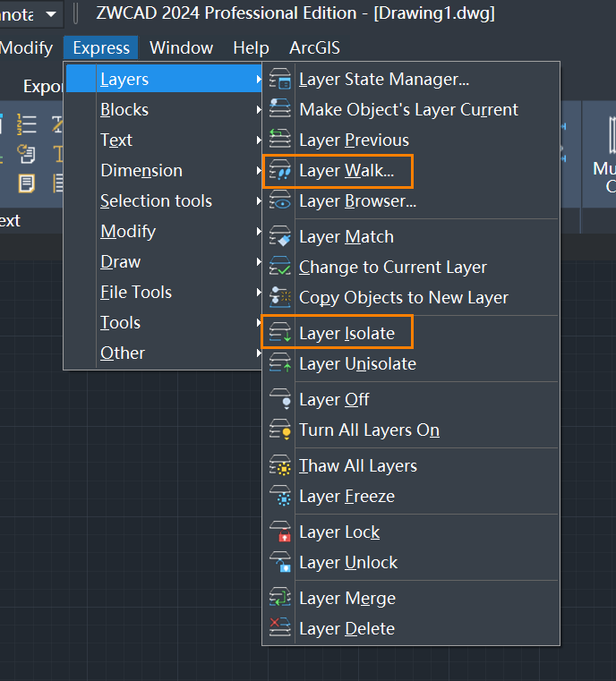Select Layer Unlock menu entry
Viewport: 616px width, 681px height.
click(411, 563)
